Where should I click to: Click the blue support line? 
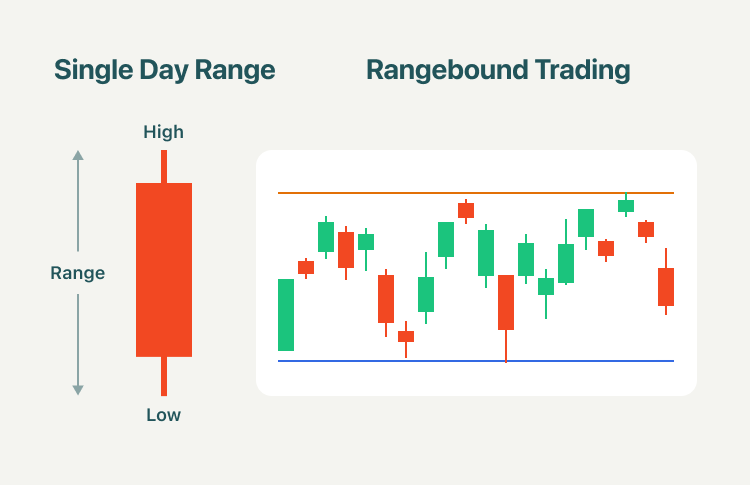[x=476, y=361]
